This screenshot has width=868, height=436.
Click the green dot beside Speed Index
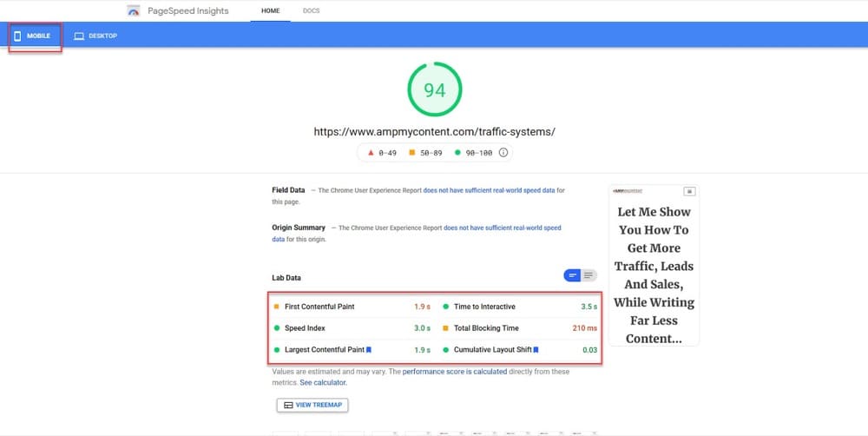click(277, 328)
